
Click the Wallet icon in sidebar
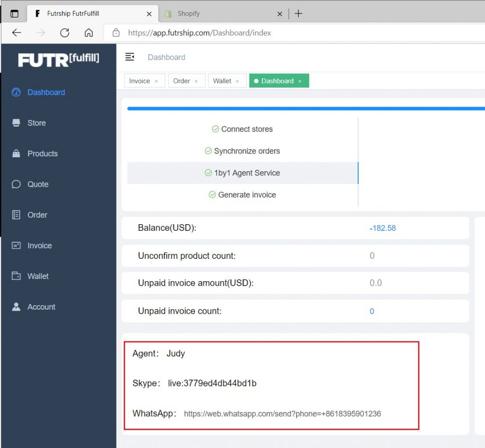click(x=16, y=276)
